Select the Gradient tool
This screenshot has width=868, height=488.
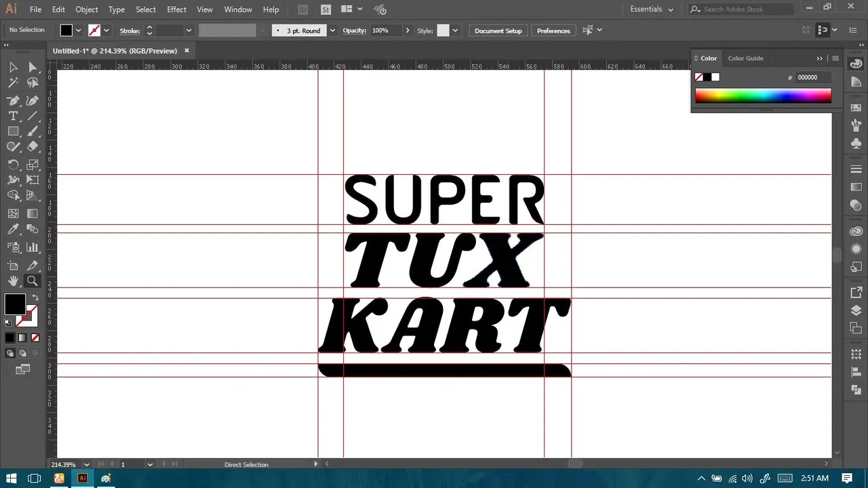point(33,213)
